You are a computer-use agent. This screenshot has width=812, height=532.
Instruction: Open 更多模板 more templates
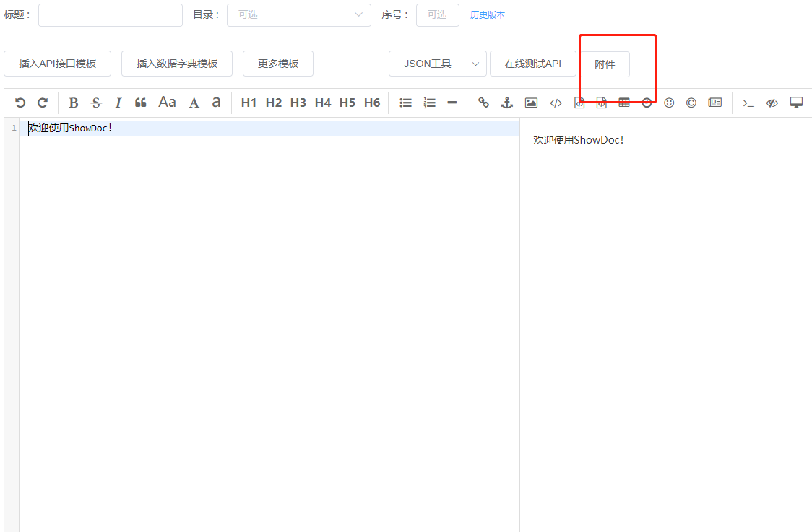click(278, 64)
